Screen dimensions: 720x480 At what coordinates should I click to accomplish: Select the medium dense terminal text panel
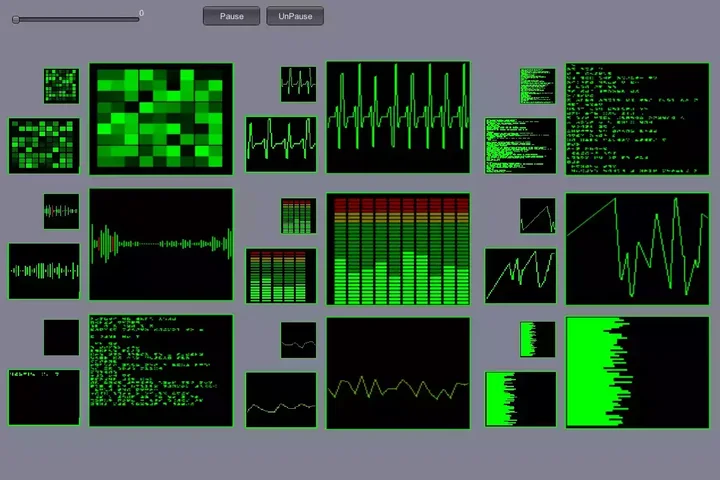(521, 146)
